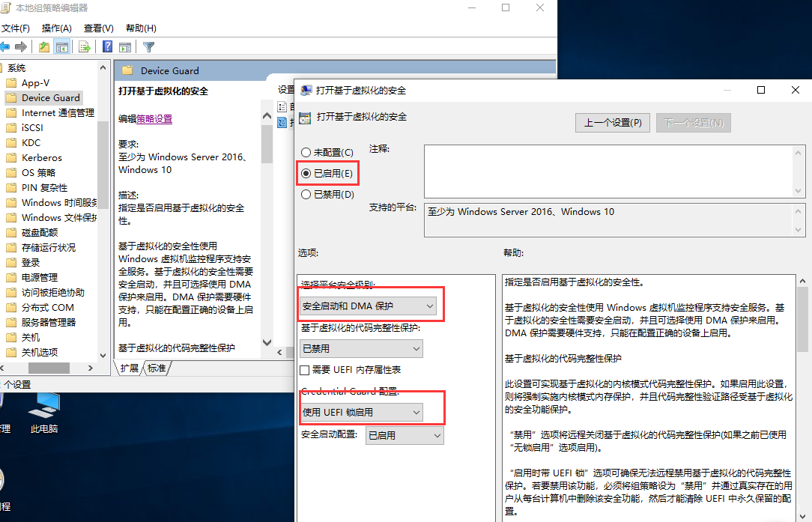Image resolution: width=812 pixels, height=522 pixels.
Task: Select the 已禁用(D) radio button
Action: (306, 194)
